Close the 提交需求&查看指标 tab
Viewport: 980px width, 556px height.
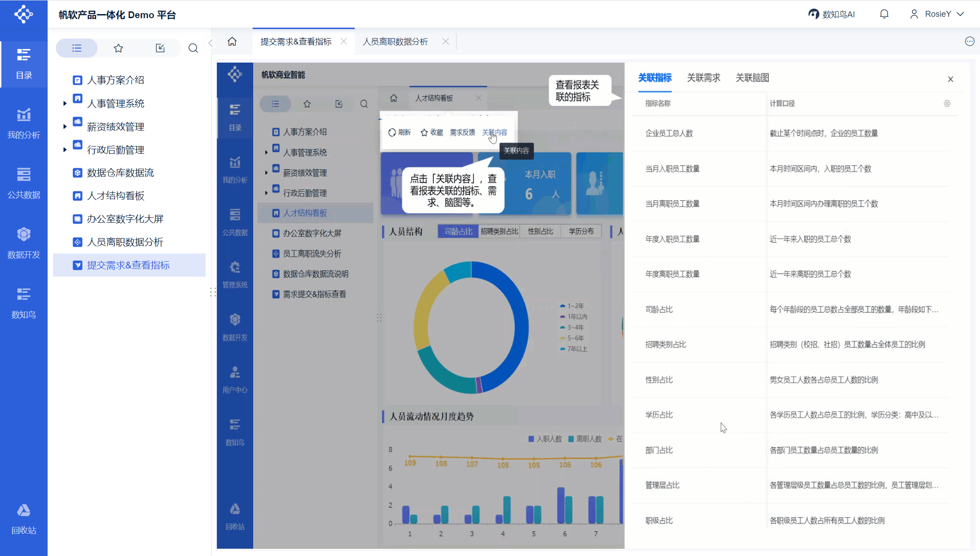[344, 41]
